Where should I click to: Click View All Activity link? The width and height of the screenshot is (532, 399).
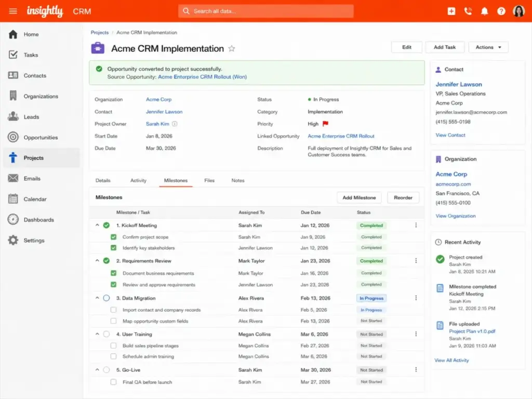[x=451, y=361]
